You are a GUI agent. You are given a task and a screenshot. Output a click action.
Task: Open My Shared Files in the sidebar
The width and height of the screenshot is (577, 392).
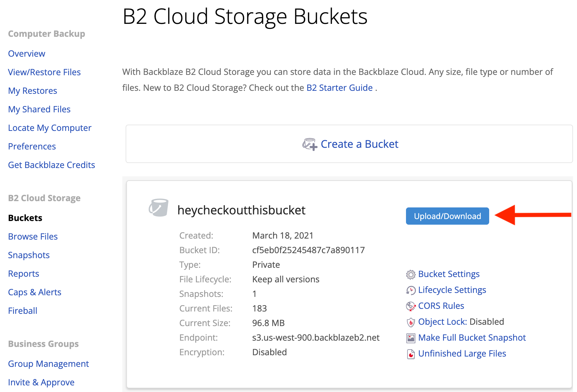pyautogui.click(x=39, y=109)
